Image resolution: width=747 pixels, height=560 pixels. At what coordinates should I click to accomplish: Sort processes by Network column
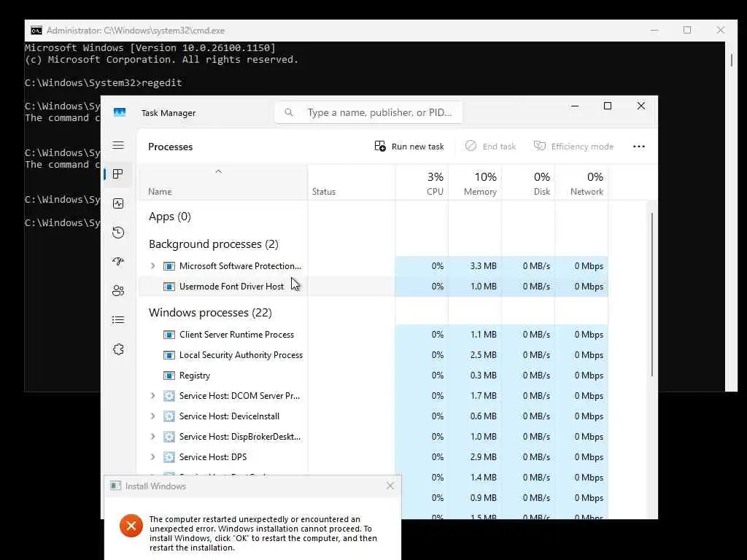click(x=582, y=183)
